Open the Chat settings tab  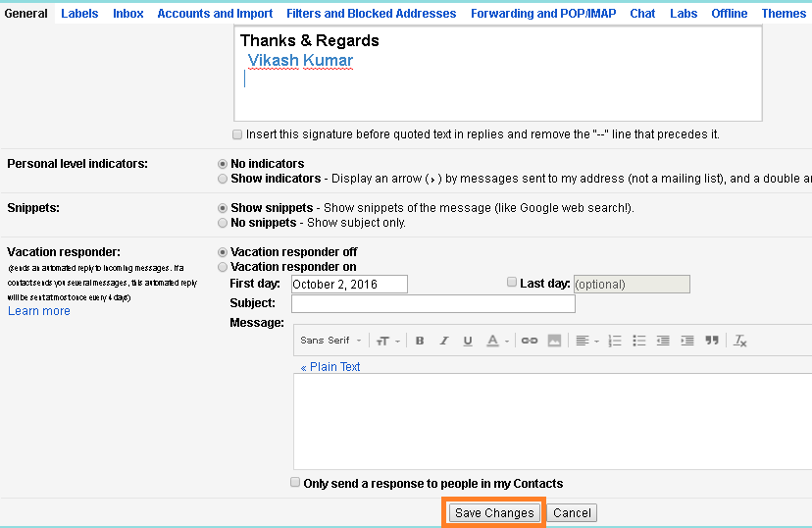coord(642,14)
